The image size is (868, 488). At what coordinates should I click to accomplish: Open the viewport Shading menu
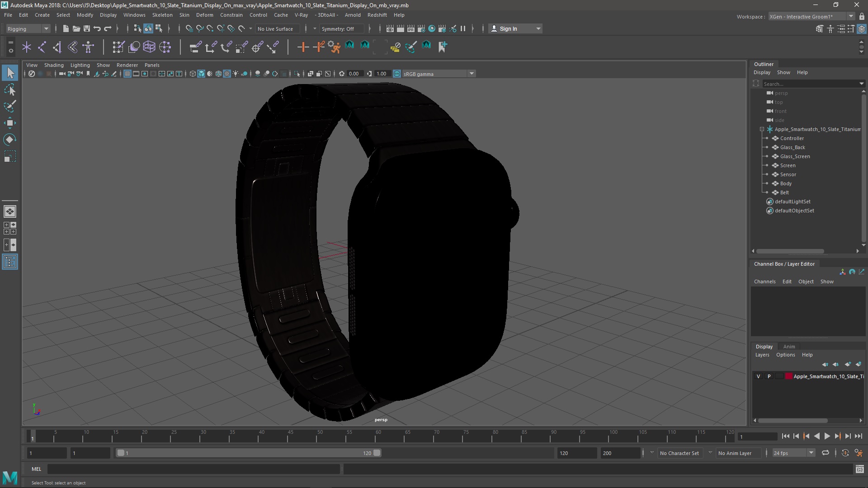54,65
